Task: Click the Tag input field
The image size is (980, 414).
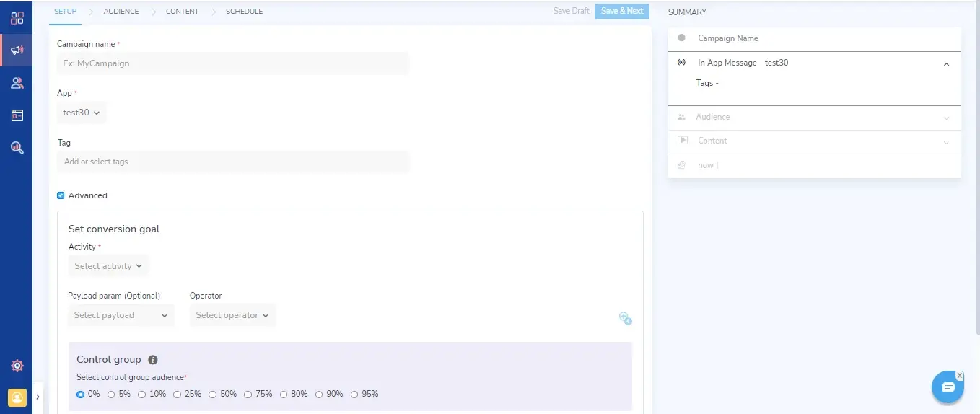Action: (232, 162)
